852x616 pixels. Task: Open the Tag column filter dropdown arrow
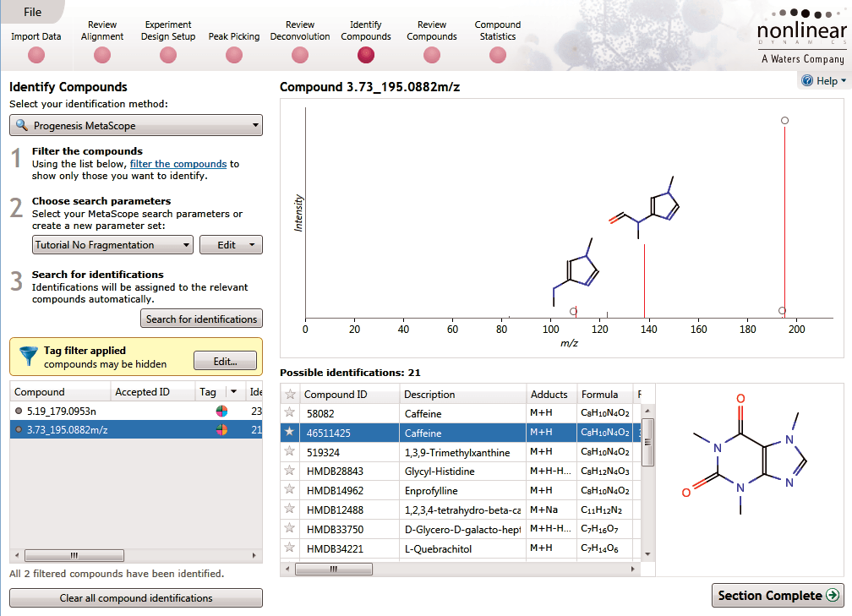233,392
